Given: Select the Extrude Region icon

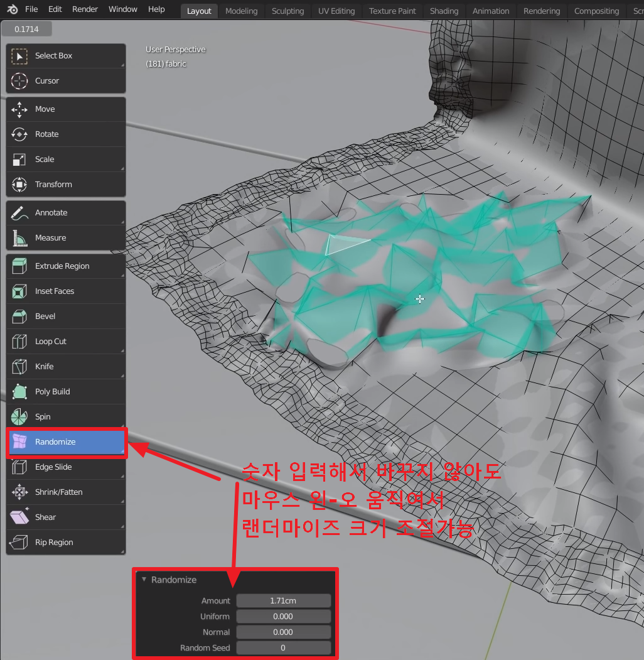Looking at the screenshot, I should click(19, 266).
